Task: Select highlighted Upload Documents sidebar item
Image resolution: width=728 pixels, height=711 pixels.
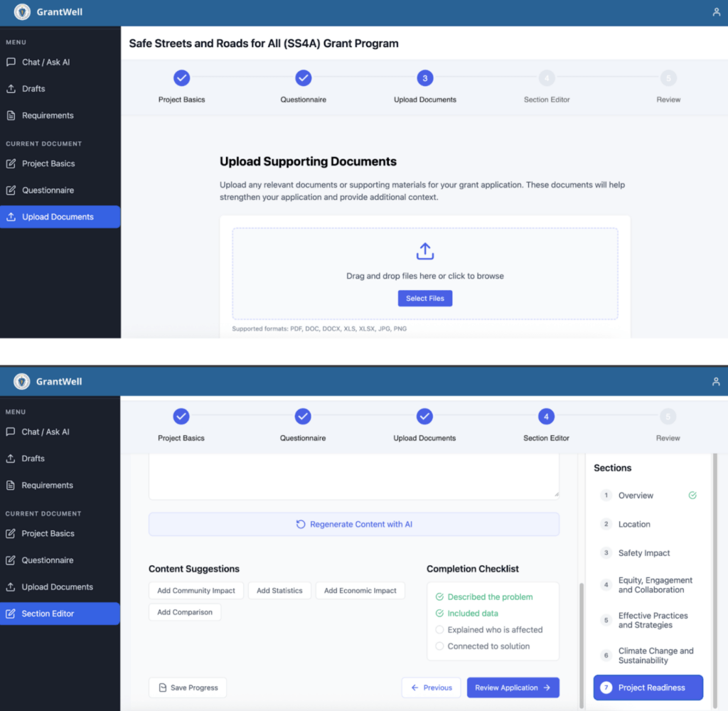Action: (60, 217)
